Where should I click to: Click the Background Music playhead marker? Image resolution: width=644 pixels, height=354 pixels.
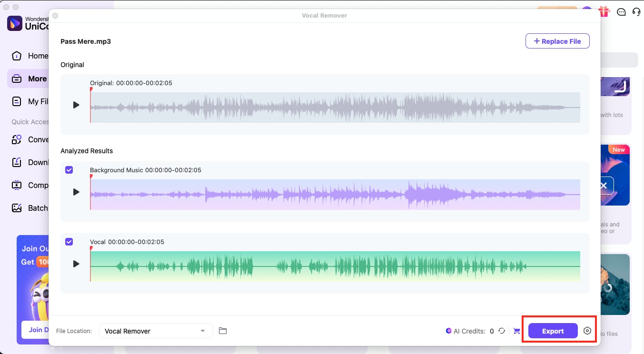[x=91, y=176]
